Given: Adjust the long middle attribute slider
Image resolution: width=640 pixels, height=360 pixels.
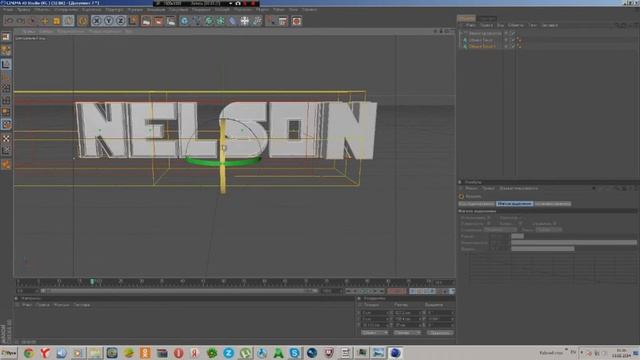Looking at the screenshot, I should coord(574,242).
